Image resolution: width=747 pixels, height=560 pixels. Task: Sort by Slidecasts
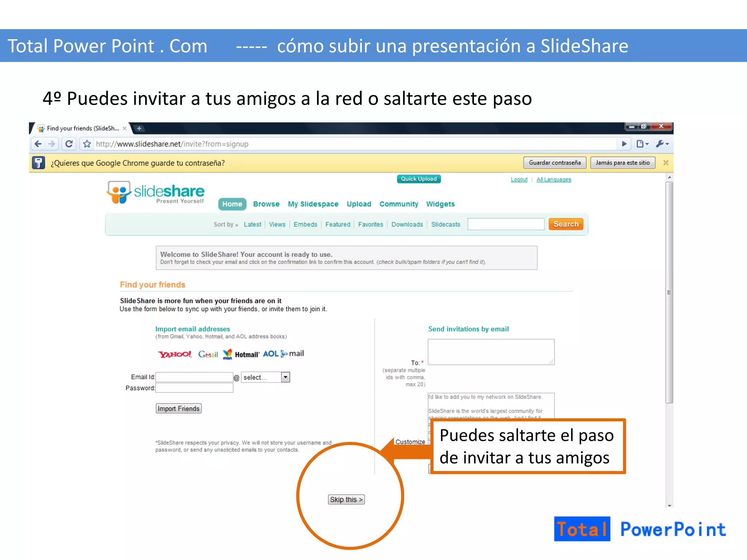[446, 225]
